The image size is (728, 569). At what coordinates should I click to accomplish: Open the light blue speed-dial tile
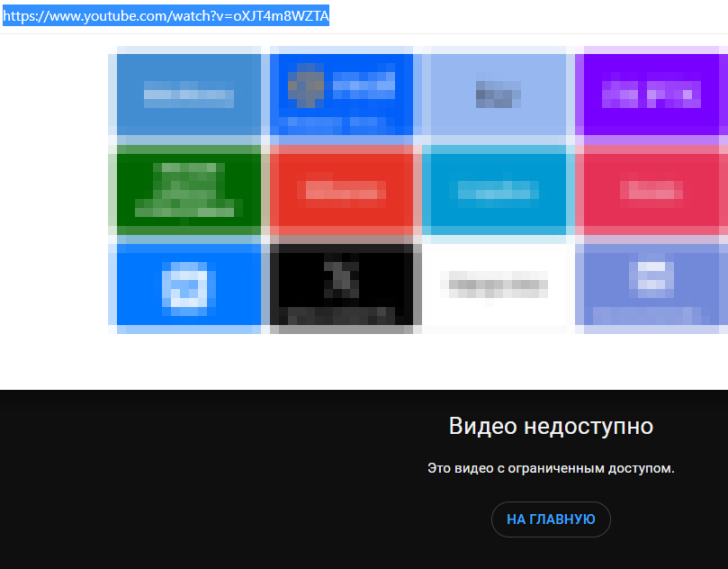[496, 95]
